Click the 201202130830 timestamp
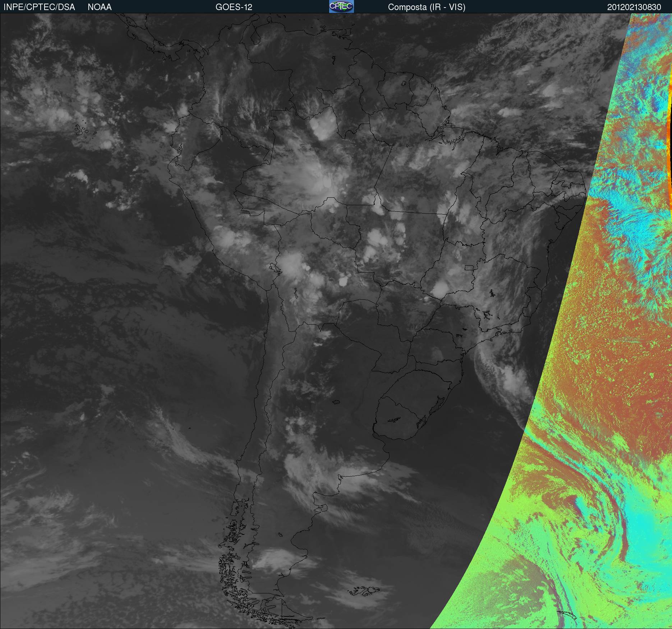This screenshot has width=672, height=629. click(634, 7)
